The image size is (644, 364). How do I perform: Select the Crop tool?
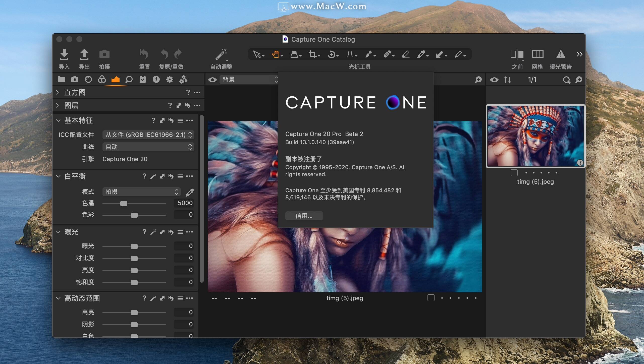(313, 54)
